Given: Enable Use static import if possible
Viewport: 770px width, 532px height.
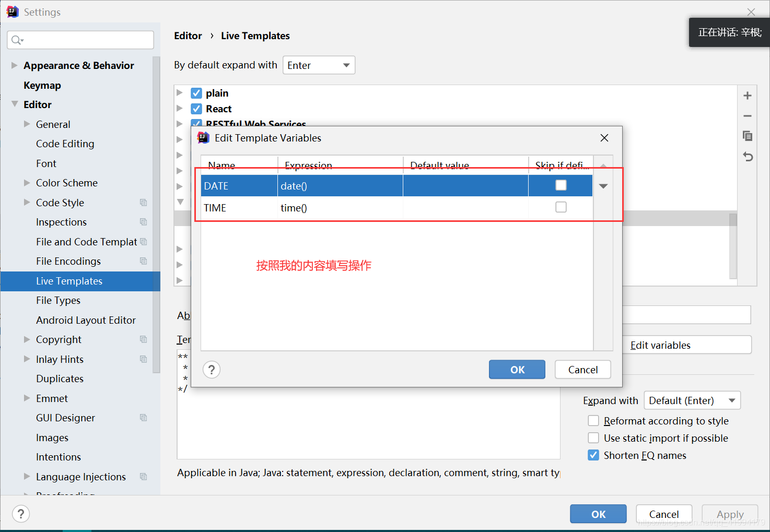Looking at the screenshot, I should click(x=593, y=438).
